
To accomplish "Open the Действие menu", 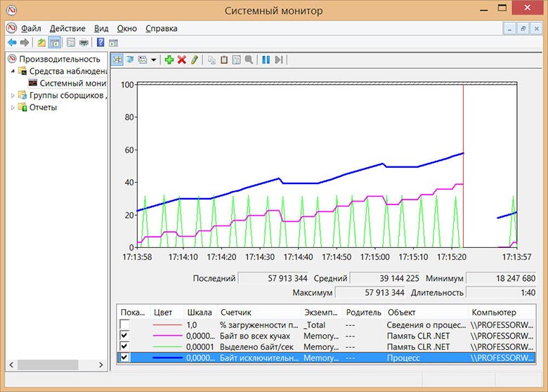I will point(67,28).
